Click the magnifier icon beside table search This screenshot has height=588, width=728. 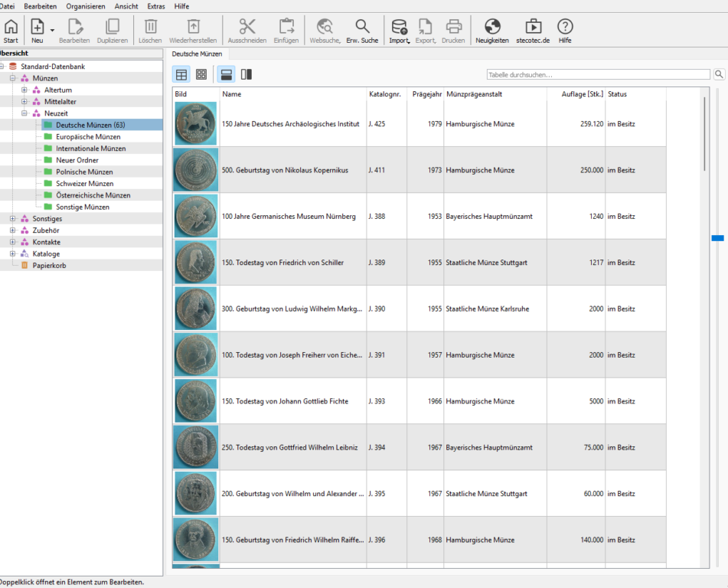pyautogui.click(x=719, y=74)
